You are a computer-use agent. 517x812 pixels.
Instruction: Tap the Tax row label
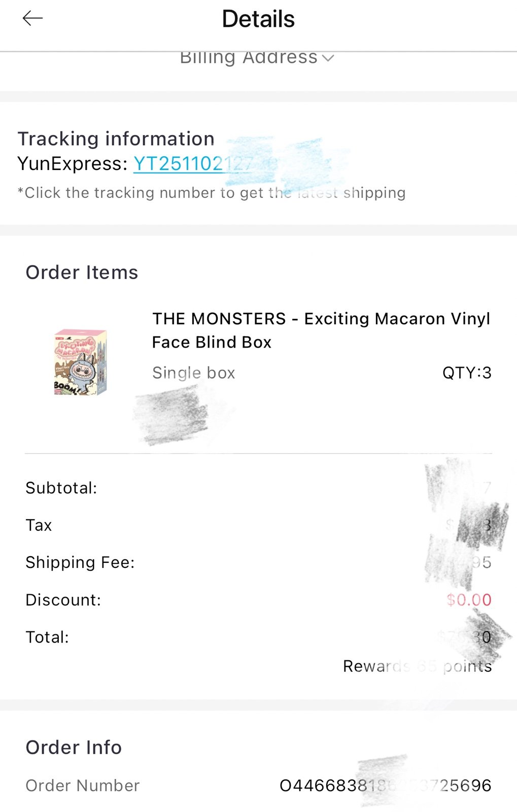point(39,525)
